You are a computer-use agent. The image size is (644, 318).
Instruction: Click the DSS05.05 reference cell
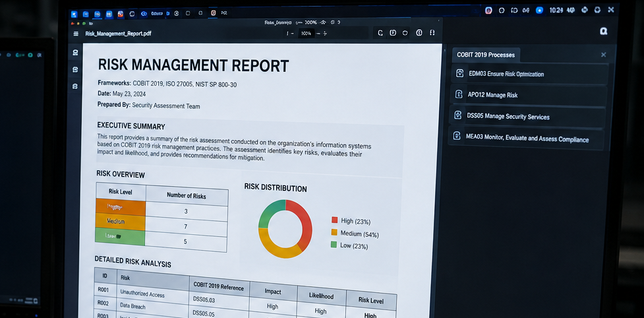point(219,313)
